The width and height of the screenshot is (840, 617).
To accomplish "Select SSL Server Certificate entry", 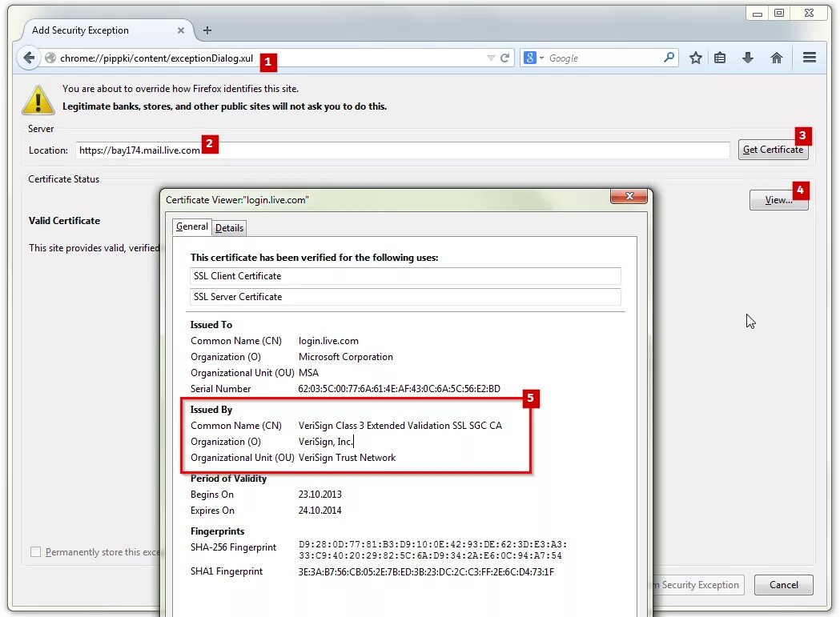I will [405, 297].
